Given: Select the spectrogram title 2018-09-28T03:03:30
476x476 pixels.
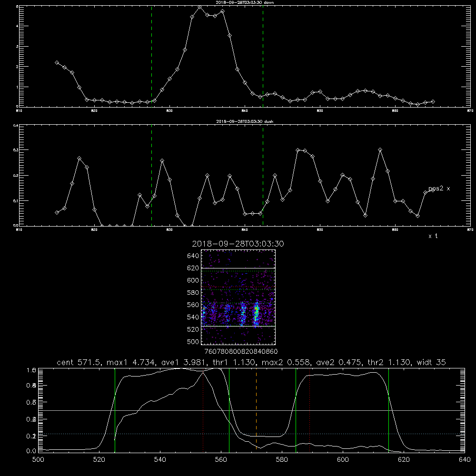Looking at the screenshot, I should click(x=238, y=244).
